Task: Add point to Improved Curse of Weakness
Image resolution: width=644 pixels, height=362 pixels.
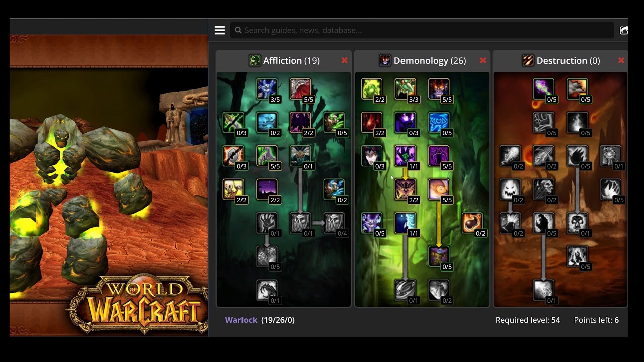Action: point(233,123)
